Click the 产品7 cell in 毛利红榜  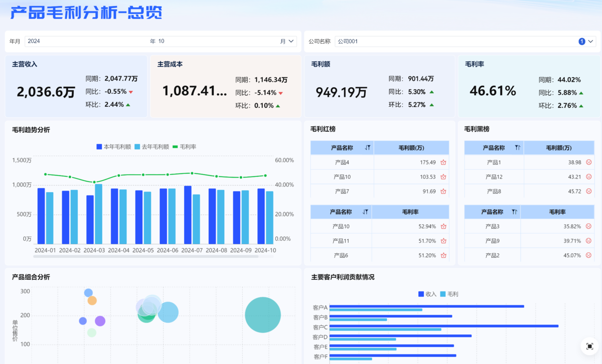pyautogui.click(x=342, y=192)
